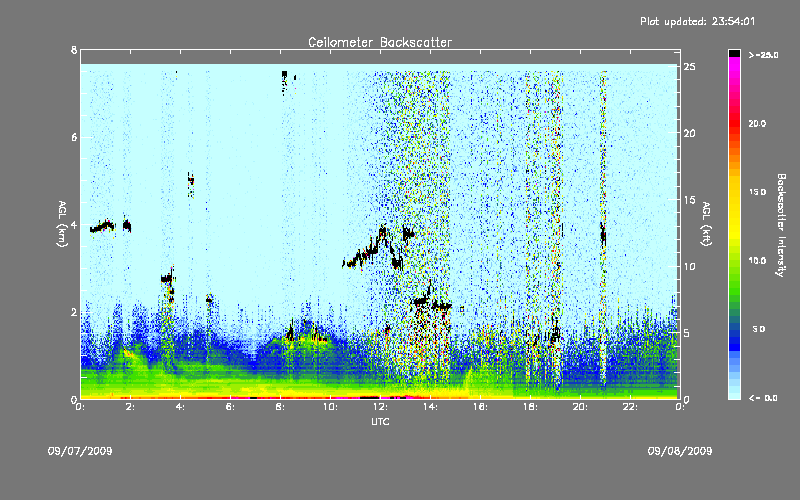Click the 'Ceilometer Backscatter' plot title
Image resolution: width=800 pixels, height=500 pixels.
click(x=380, y=42)
